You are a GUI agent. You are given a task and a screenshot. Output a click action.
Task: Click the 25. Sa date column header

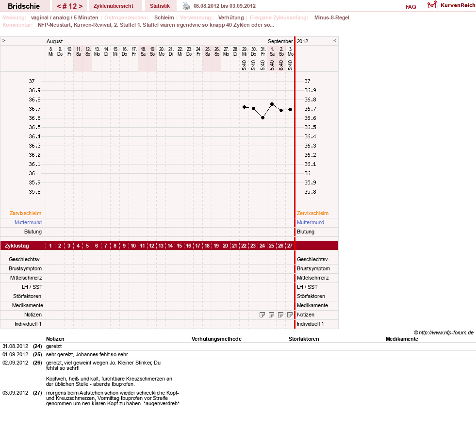coord(208,51)
